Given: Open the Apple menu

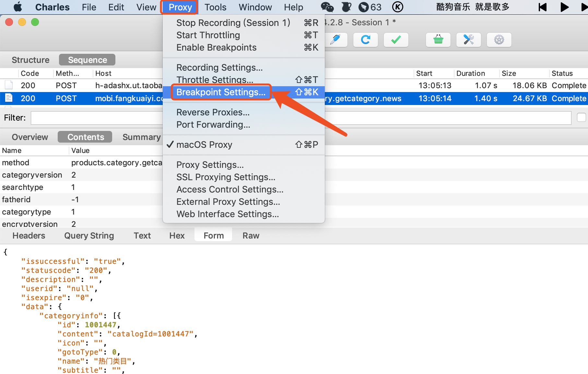Looking at the screenshot, I should tap(18, 7).
